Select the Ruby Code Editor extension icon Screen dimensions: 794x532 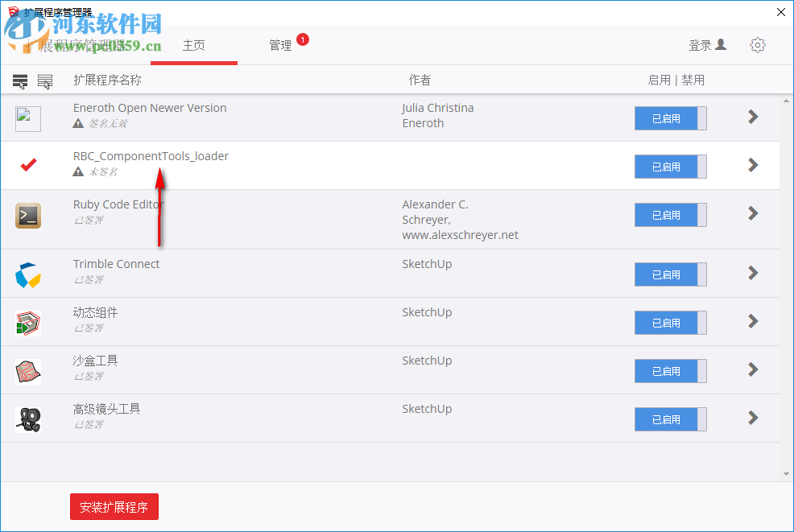tap(27, 215)
